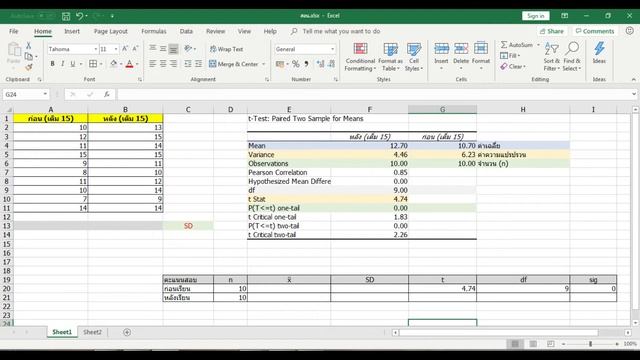This screenshot has height=360, width=640.
Task: Open Merge & Center dropdown arrow
Action: [x=263, y=64]
